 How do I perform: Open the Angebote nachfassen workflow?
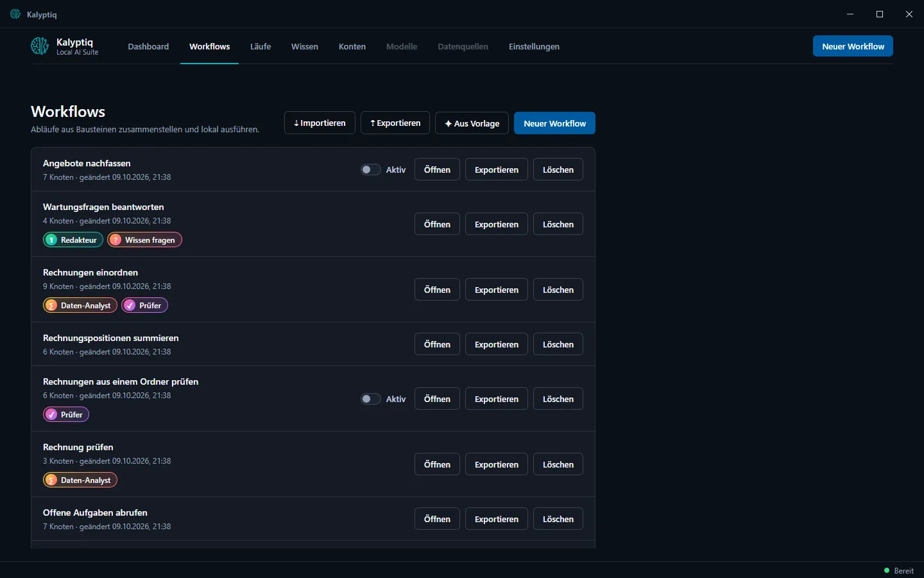coord(437,170)
